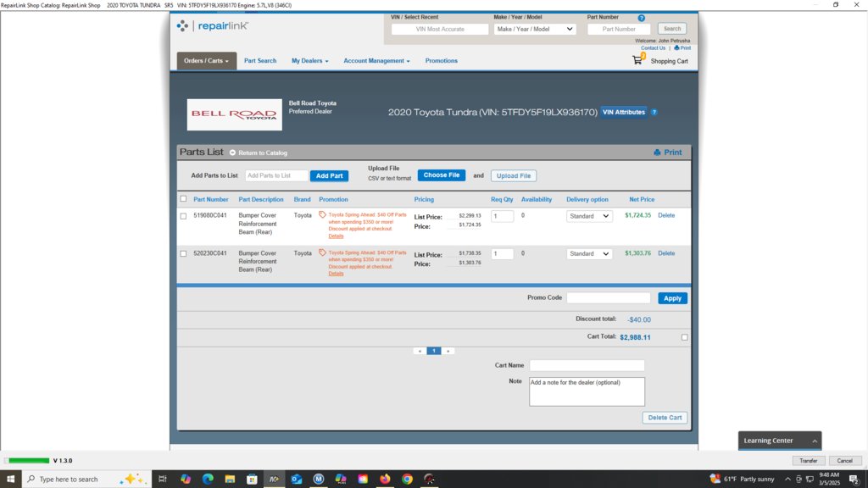
Task: Go to previous page of parts list
Action: point(420,351)
